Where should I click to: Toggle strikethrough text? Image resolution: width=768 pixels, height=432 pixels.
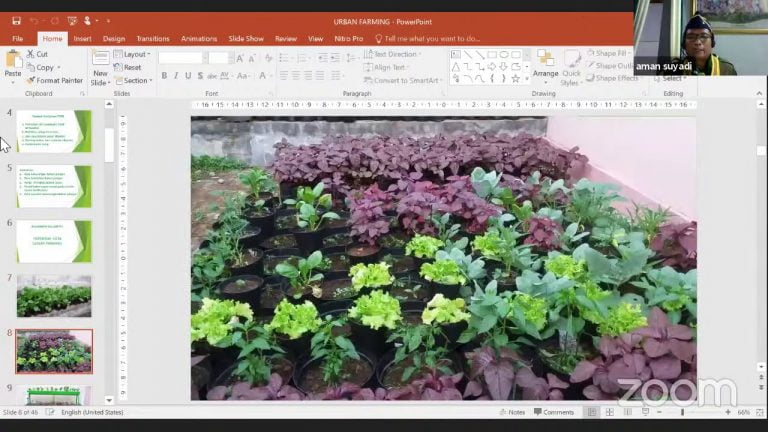pyautogui.click(x=212, y=76)
